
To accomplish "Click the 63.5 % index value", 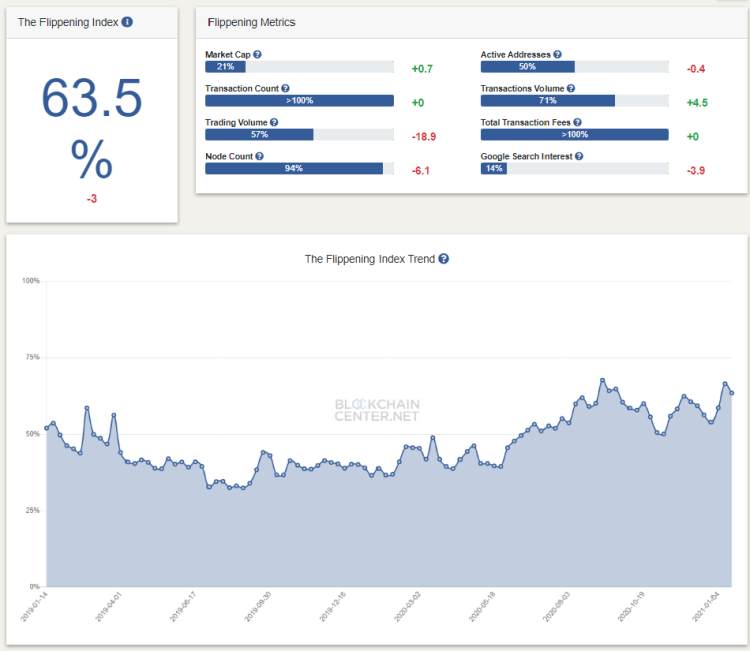I will (92, 128).
